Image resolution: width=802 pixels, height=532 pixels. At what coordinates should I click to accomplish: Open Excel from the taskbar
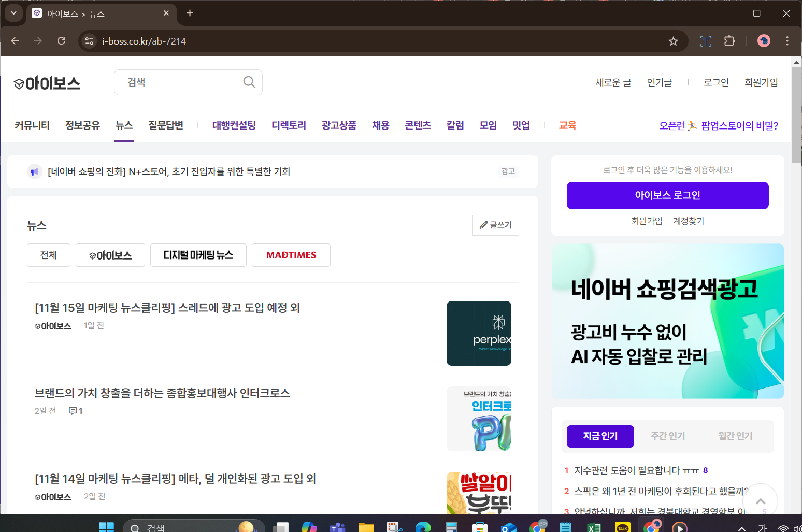click(x=593, y=526)
